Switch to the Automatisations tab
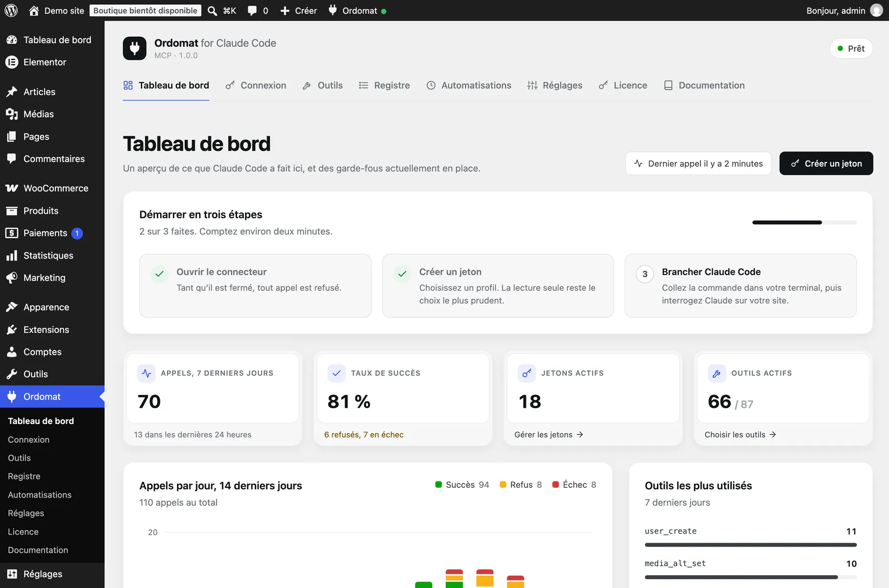 469,85
